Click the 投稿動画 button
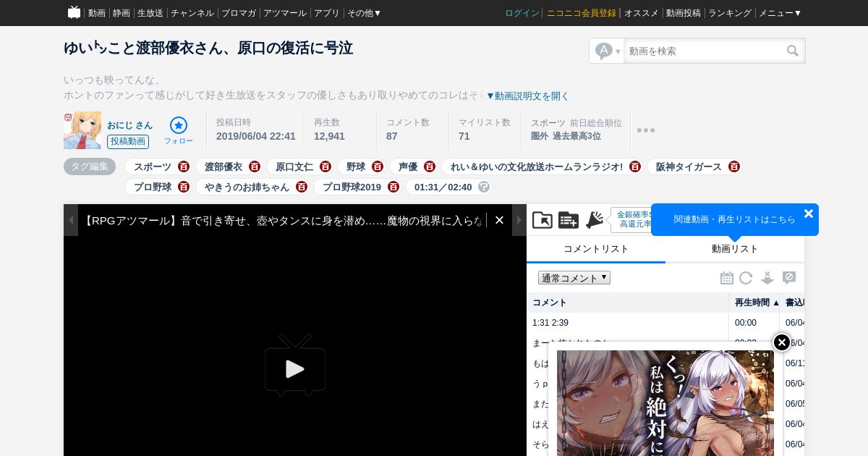Viewport: 868px width, 456px height. (x=128, y=141)
